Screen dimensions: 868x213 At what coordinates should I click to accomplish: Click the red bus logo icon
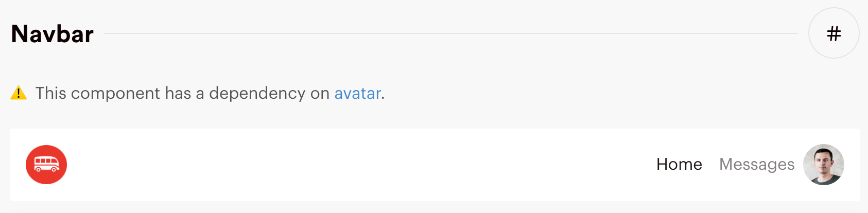pyautogui.click(x=46, y=165)
